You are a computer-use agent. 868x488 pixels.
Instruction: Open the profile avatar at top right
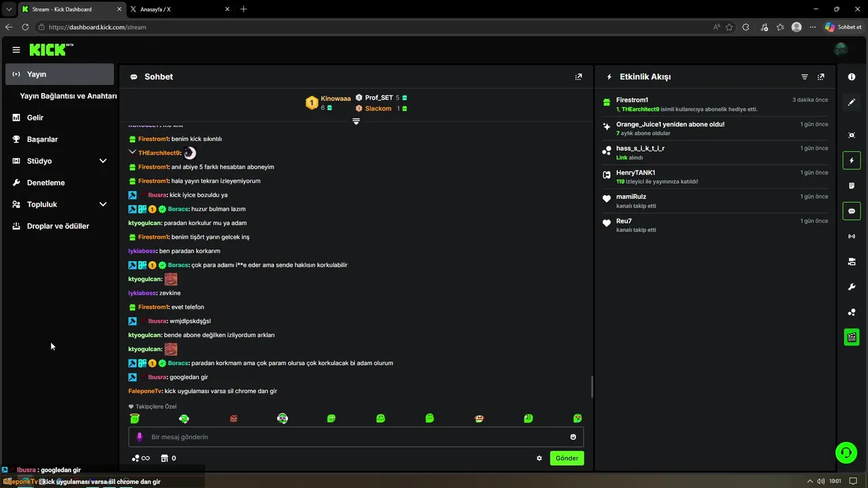point(841,49)
